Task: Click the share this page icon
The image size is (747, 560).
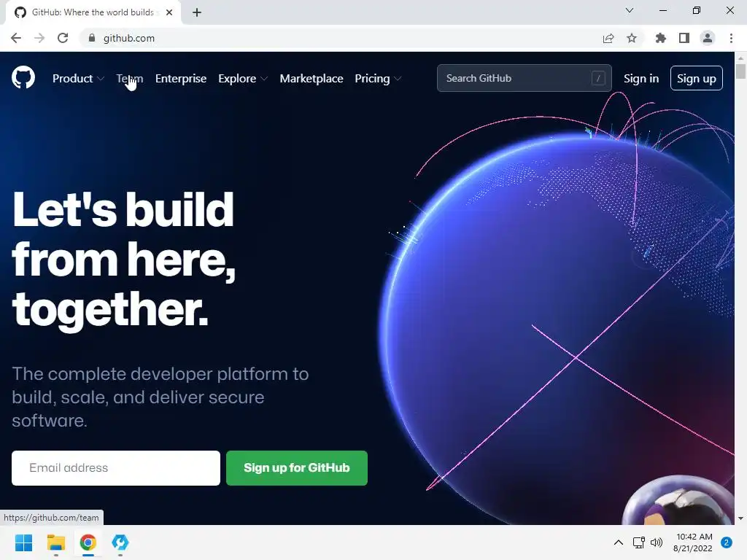Action: point(608,38)
